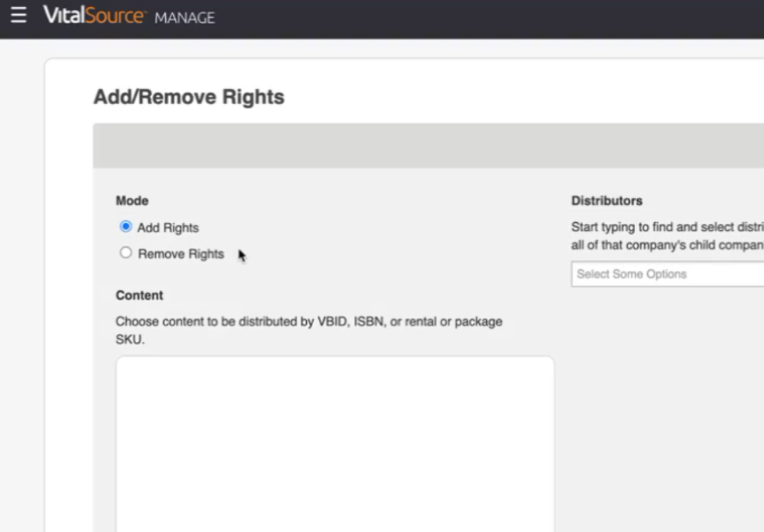Viewport: 764px width, 532px height.
Task: Click the gray banner below the heading
Action: point(428,146)
